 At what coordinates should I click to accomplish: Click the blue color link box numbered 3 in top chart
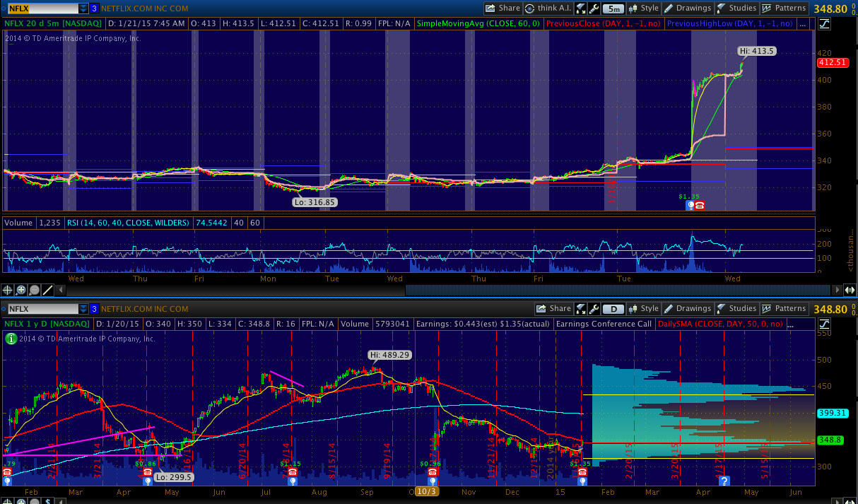click(x=94, y=8)
